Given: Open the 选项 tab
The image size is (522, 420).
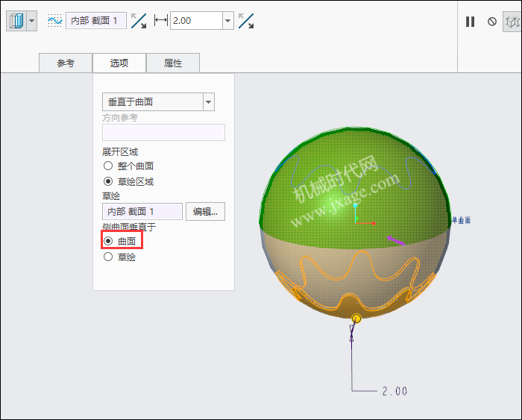Looking at the screenshot, I should pos(119,63).
